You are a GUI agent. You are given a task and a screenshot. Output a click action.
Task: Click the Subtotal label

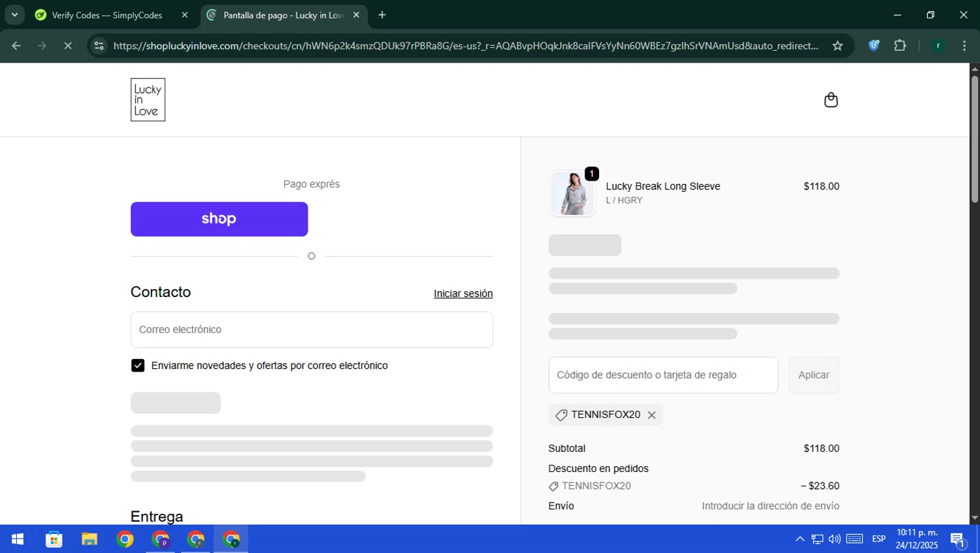click(567, 449)
